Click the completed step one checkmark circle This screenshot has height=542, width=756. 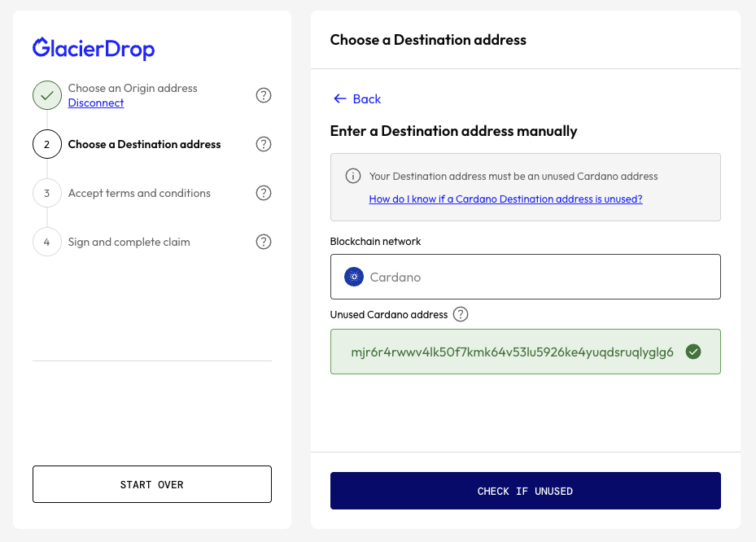pos(47,95)
